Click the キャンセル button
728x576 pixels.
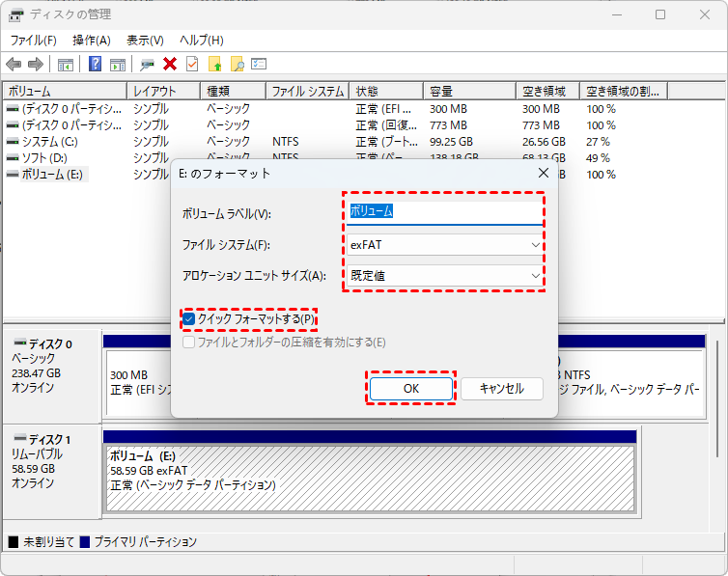[x=501, y=388]
